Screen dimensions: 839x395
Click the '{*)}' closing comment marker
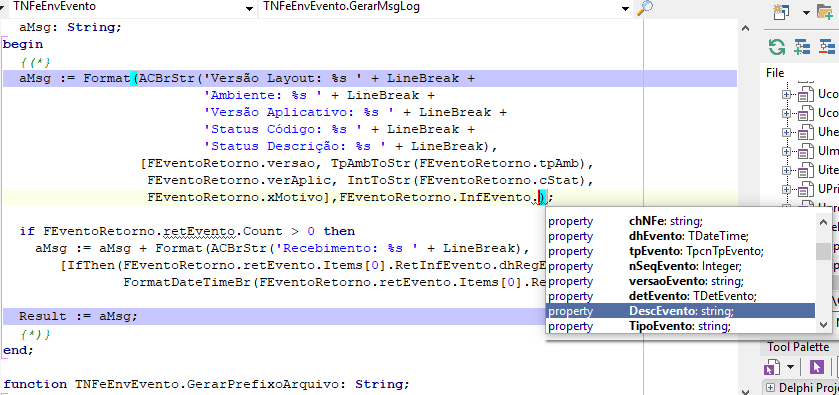tap(35, 334)
